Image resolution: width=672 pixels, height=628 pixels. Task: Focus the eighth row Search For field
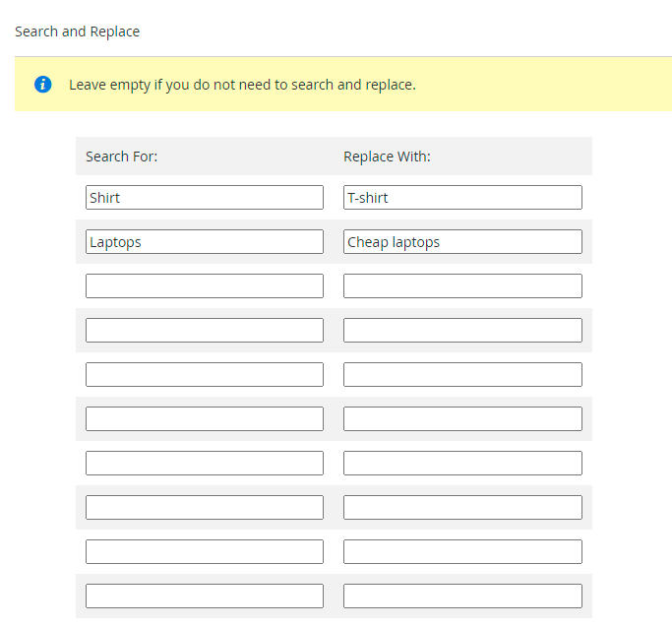click(204, 508)
